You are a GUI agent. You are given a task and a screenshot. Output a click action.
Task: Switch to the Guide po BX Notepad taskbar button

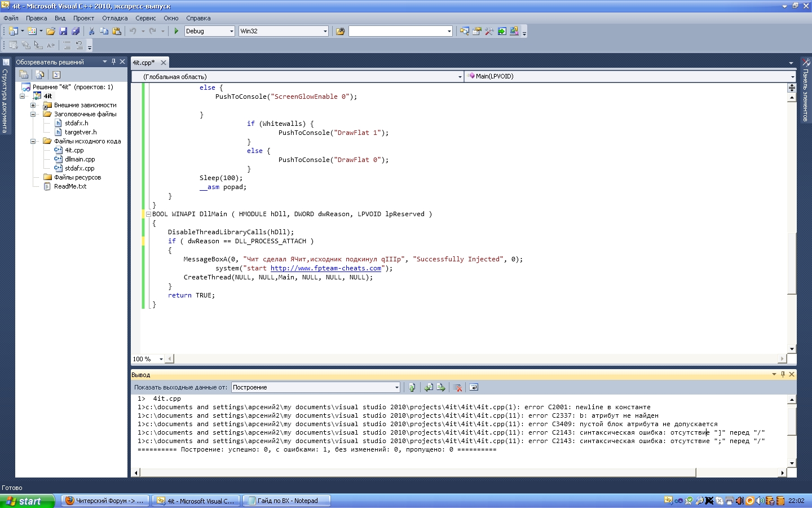(x=286, y=501)
